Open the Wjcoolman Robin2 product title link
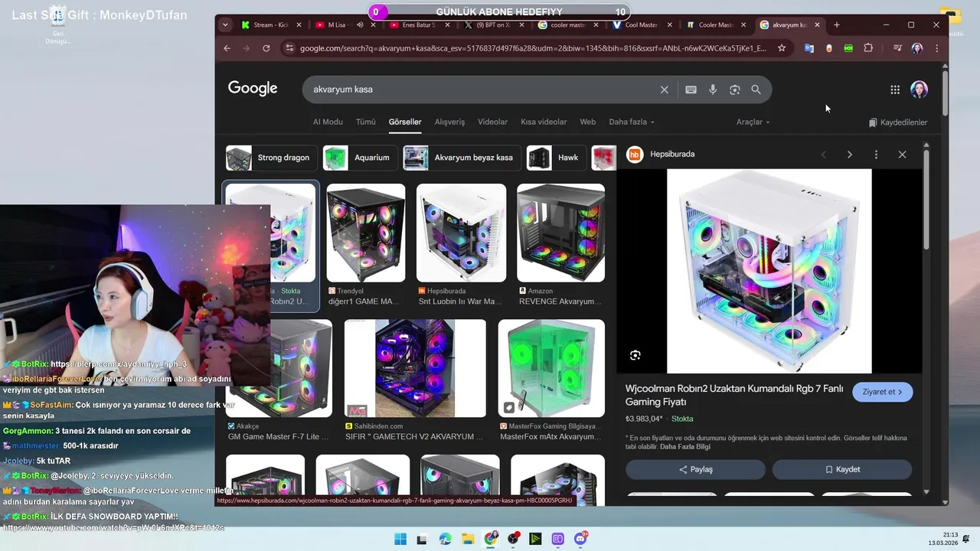The image size is (980, 551). point(733,395)
